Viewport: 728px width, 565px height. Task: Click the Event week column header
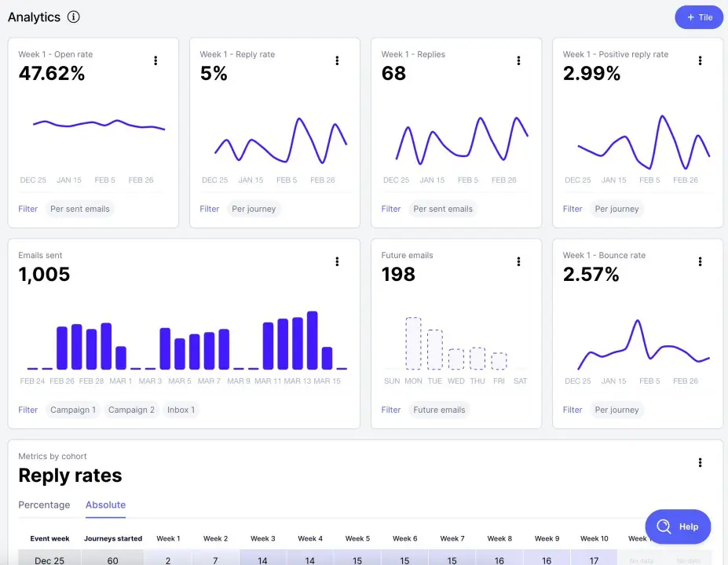tap(49, 538)
